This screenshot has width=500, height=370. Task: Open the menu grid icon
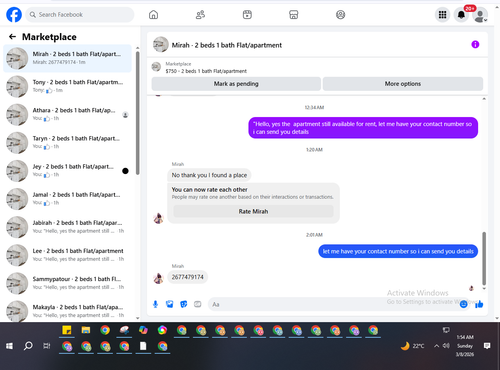tap(442, 15)
